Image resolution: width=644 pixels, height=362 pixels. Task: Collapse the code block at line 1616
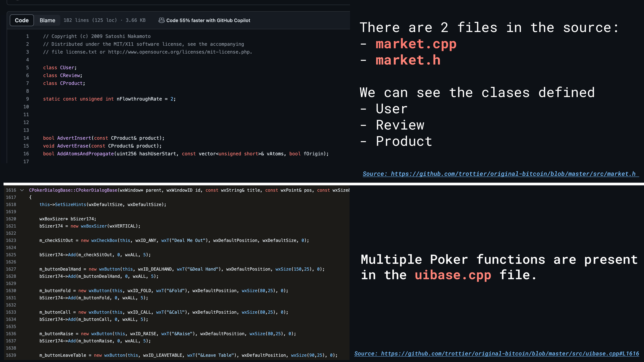tap(22, 190)
